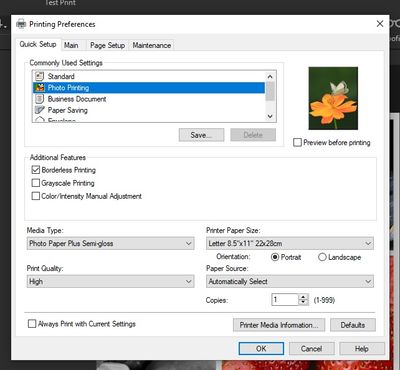Close the Printing Preferences dialog

pyautogui.click(x=380, y=24)
